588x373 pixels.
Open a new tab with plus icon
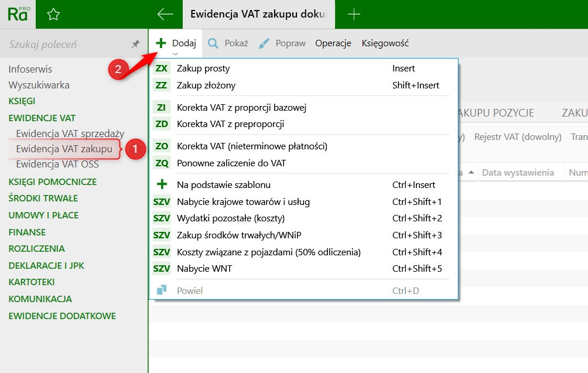pos(354,15)
